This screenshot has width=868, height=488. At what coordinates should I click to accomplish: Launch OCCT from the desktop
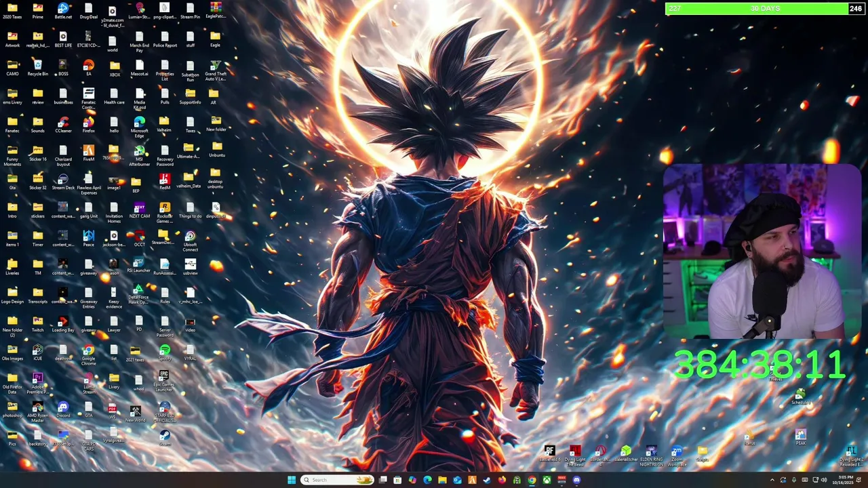click(140, 239)
